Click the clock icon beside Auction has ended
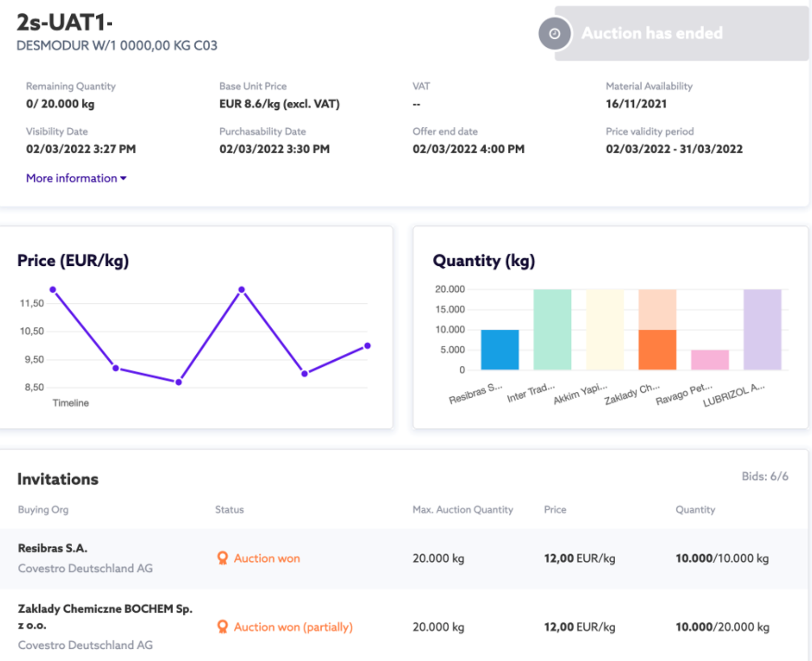 tap(555, 34)
